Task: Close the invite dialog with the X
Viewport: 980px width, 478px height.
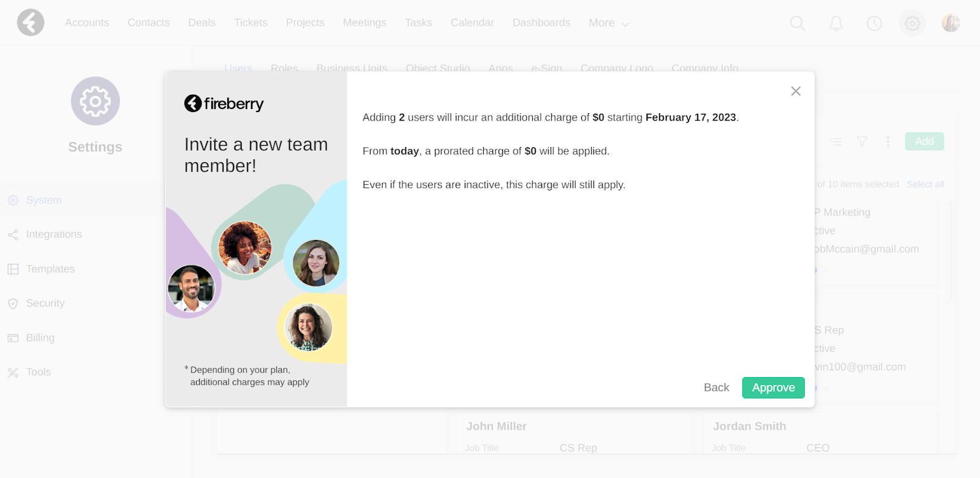Action: (796, 91)
